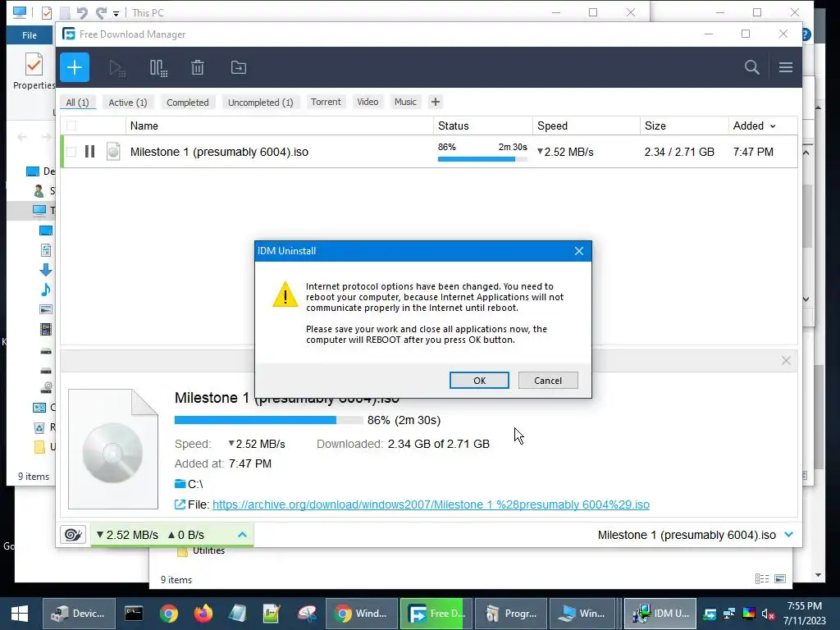The width and height of the screenshot is (840, 630).
Task: Click the Downloads arrow icon in This PC sidebar
Action: 46,270
